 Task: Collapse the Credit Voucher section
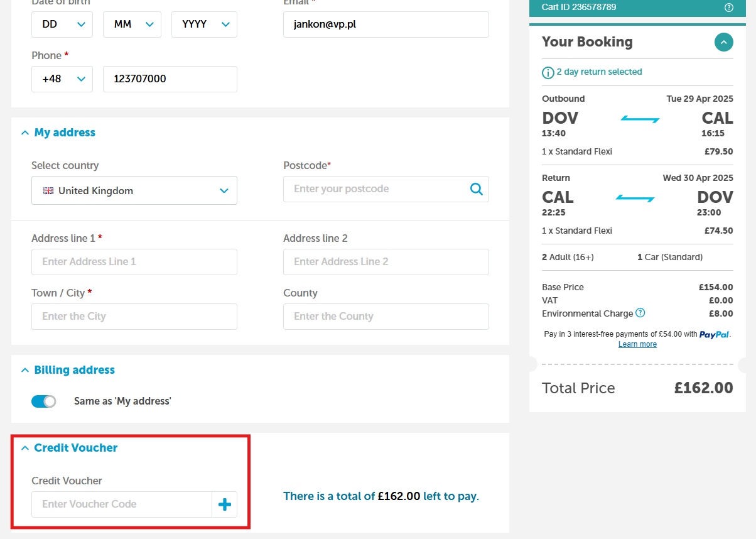70,448
